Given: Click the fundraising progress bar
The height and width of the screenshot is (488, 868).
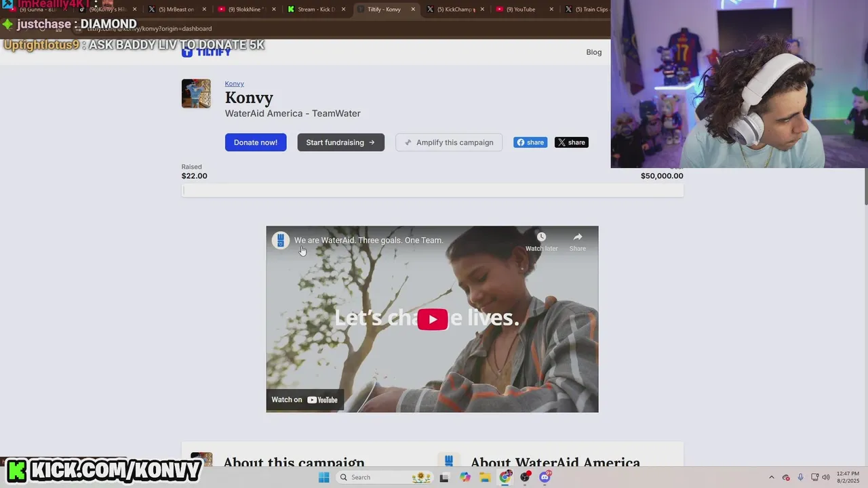Looking at the screenshot, I should click(x=433, y=190).
